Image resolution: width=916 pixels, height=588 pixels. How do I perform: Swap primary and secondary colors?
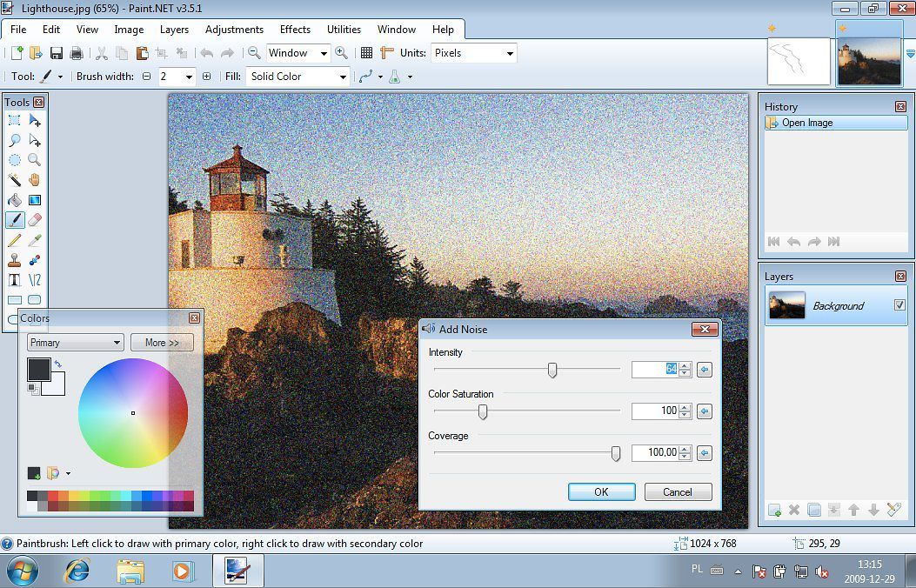point(57,364)
